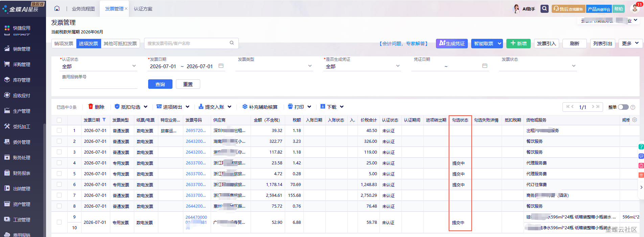
Task: Open 生产管理 module in sidebar
Action: [22, 111]
